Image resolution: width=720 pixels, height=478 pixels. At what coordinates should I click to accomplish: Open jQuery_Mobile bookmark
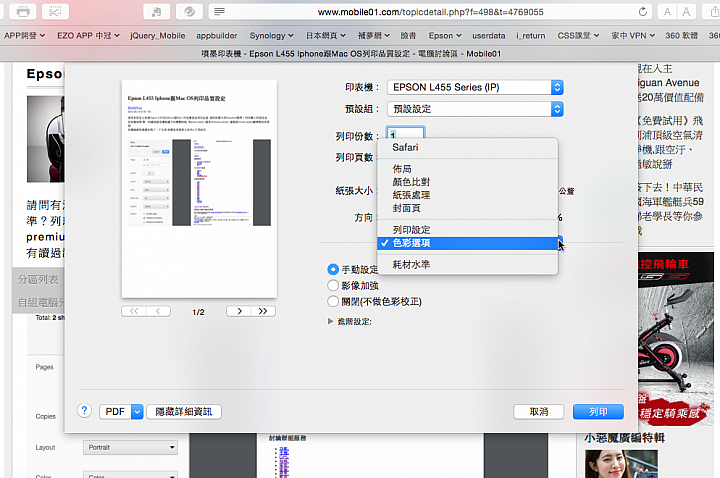(158, 35)
